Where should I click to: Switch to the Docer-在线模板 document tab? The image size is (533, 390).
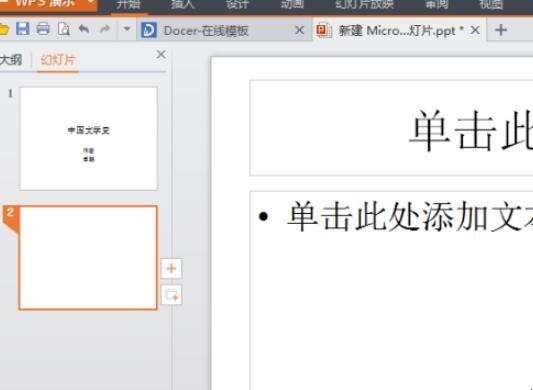click(x=224, y=30)
